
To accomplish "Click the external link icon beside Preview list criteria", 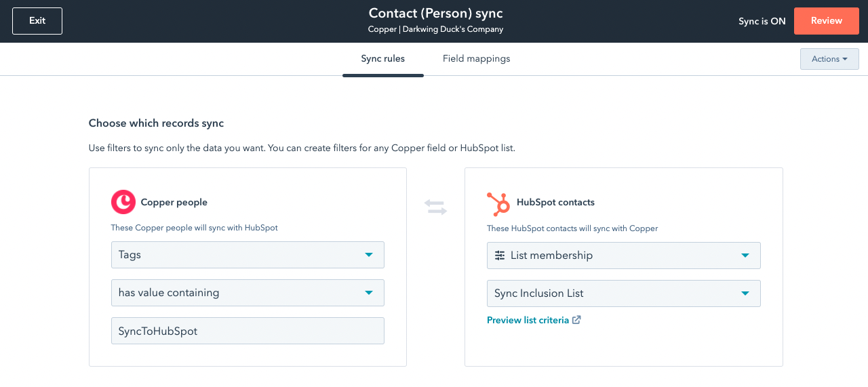I will click(x=576, y=320).
